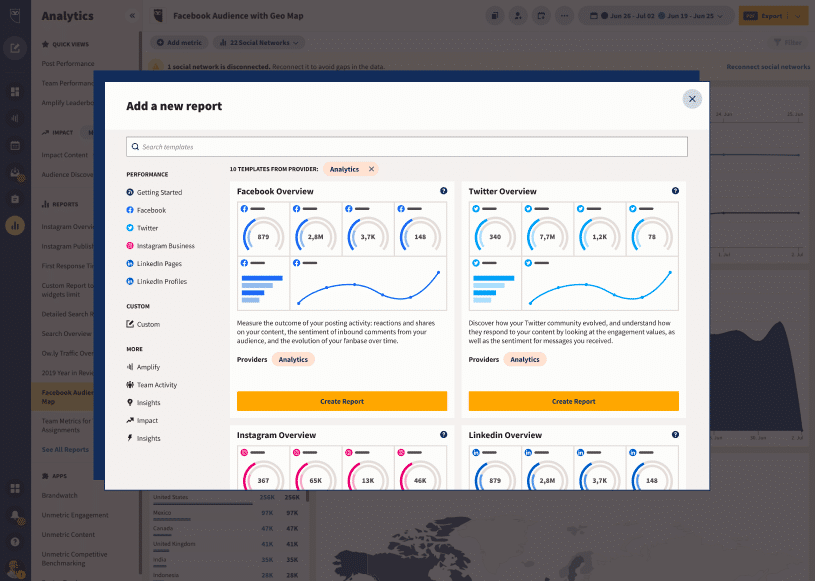Open the Planner calendar icon
The width and height of the screenshot is (815, 581).
(14, 145)
